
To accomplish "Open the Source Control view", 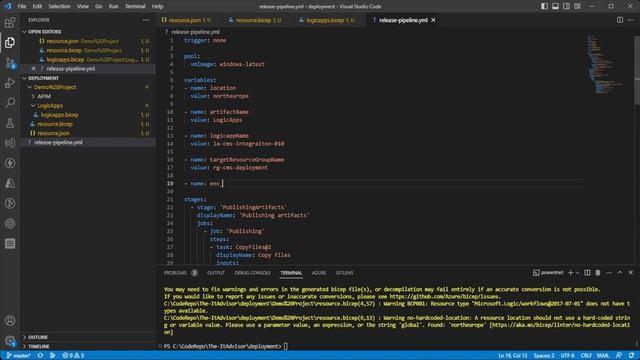I will click(x=10, y=62).
